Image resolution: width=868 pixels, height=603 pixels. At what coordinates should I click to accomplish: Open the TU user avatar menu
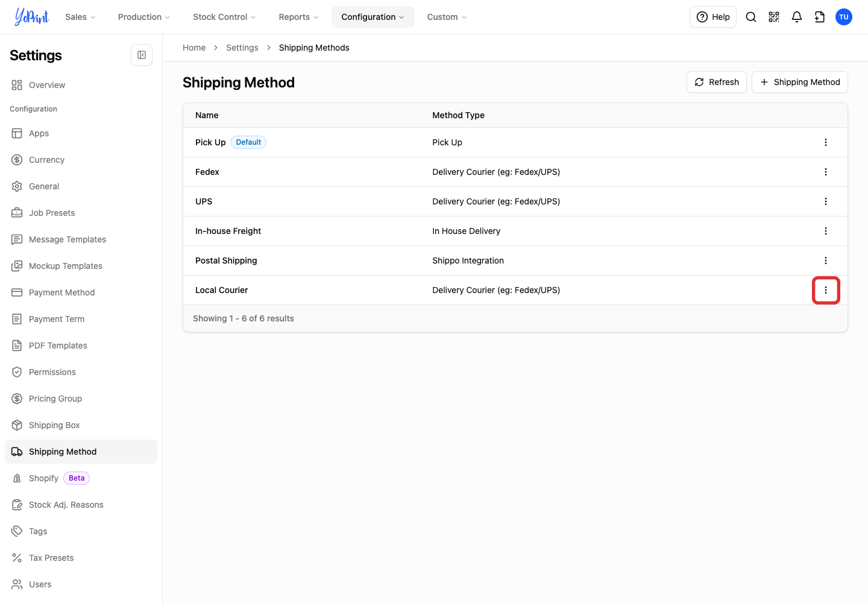pos(844,17)
